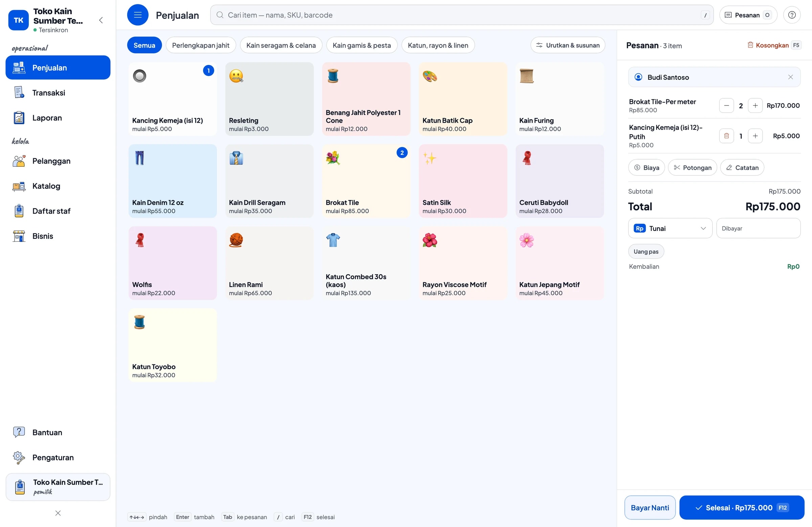Image resolution: width=812 pixels, height=527 pixels.
Task: Open Urutkan & susunan sorting options
Action: tap(567, 45)
